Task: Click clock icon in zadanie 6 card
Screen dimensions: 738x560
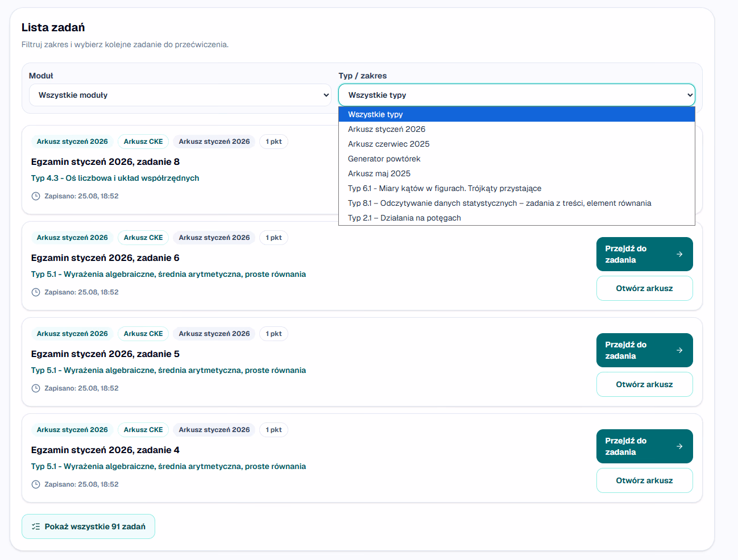Action: point(36,292)
